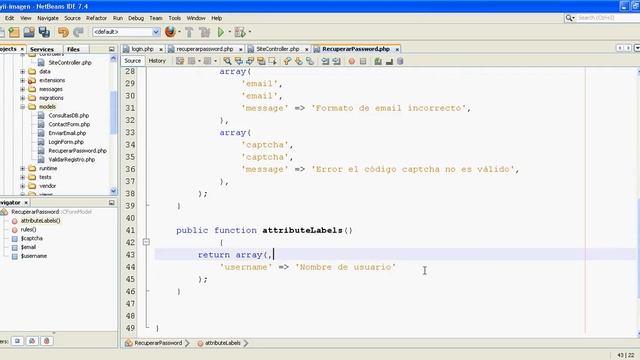Image resolution: width=640 pixels, height=360 pixels.
Task: Open the Tools menu
Action: (x=175, y=18)
